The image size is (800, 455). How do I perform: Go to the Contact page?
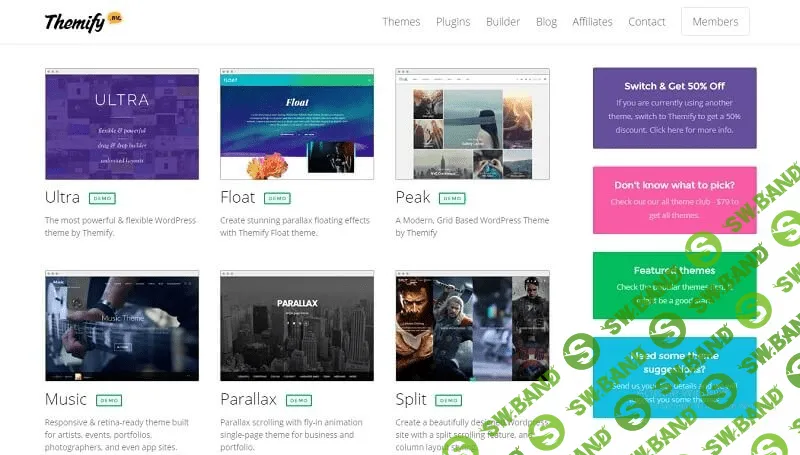point(646,22)
